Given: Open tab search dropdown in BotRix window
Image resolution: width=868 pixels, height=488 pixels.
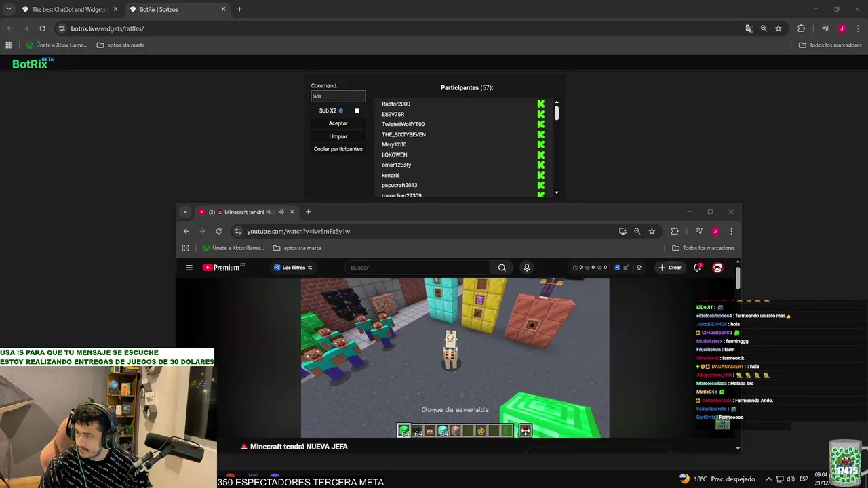Looking at the screenshot, I should [9, 9].
